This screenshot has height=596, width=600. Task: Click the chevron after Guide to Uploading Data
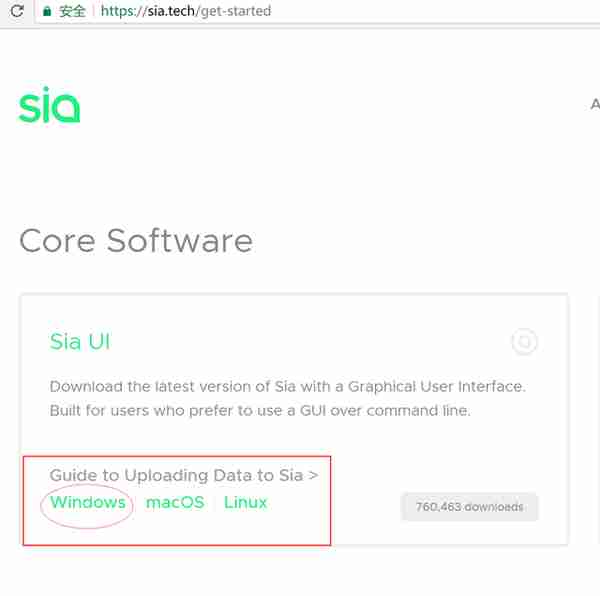pos(313,475)
